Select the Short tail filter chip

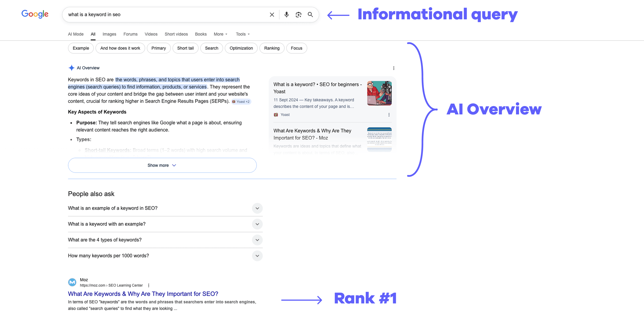coord(185,48)
